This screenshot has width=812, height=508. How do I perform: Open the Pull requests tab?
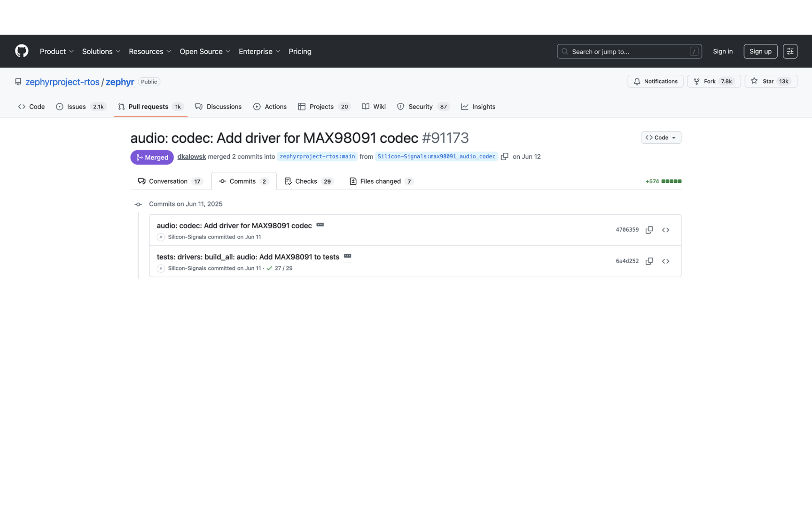click(x=151, y=107)
